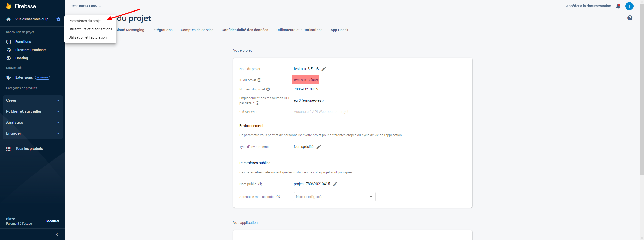Image resolution: width=644 pixels, height=240 pixels.
Task: Open the home Vue d'ensemble icon
Action: [9, 19]
